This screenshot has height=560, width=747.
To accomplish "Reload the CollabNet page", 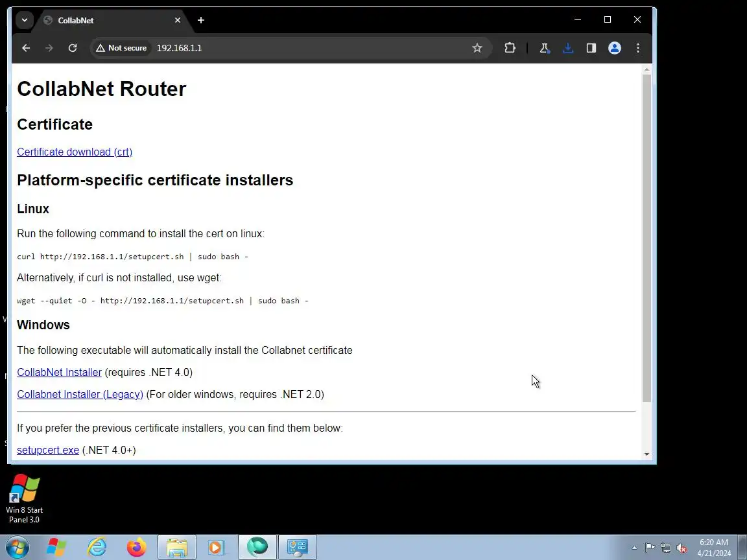I will coord(73,48).
